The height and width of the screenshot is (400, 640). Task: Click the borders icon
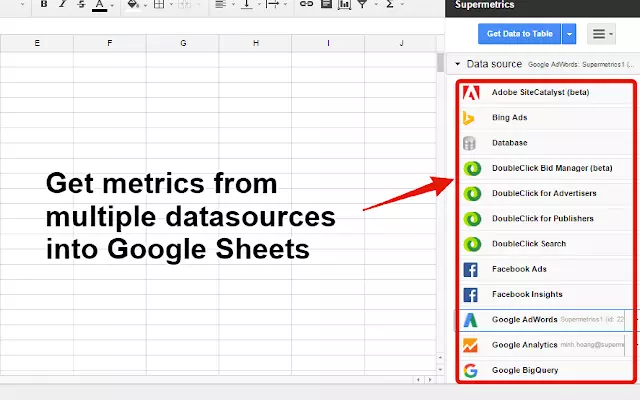159,4
